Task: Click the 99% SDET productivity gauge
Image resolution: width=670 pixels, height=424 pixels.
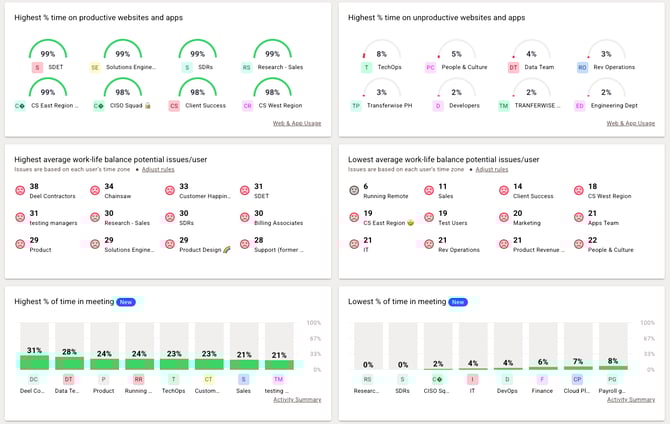Action: pyautogui.click(x=47, y=53)
